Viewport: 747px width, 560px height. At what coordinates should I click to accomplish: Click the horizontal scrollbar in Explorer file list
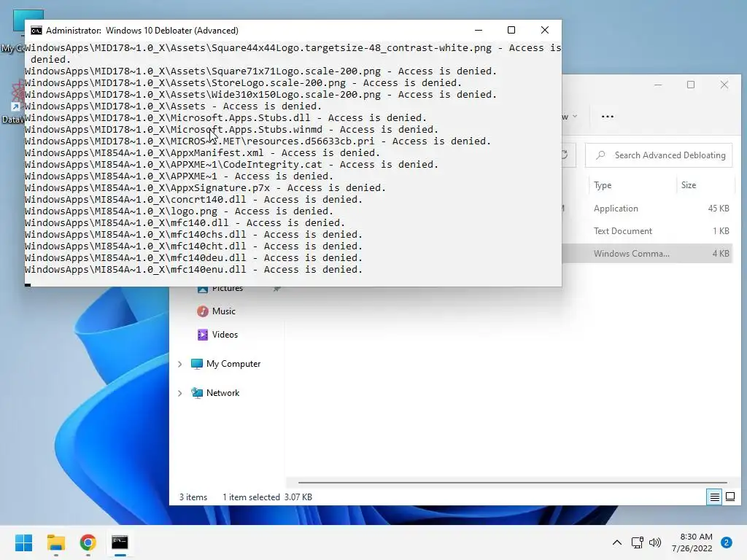click(x=513, y=483)
